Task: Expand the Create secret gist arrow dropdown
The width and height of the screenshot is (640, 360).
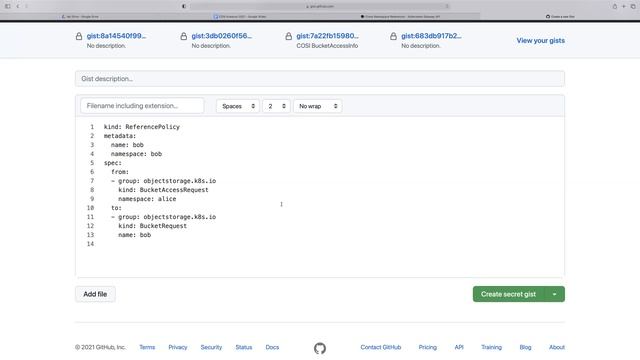Action: click(555, 294)
